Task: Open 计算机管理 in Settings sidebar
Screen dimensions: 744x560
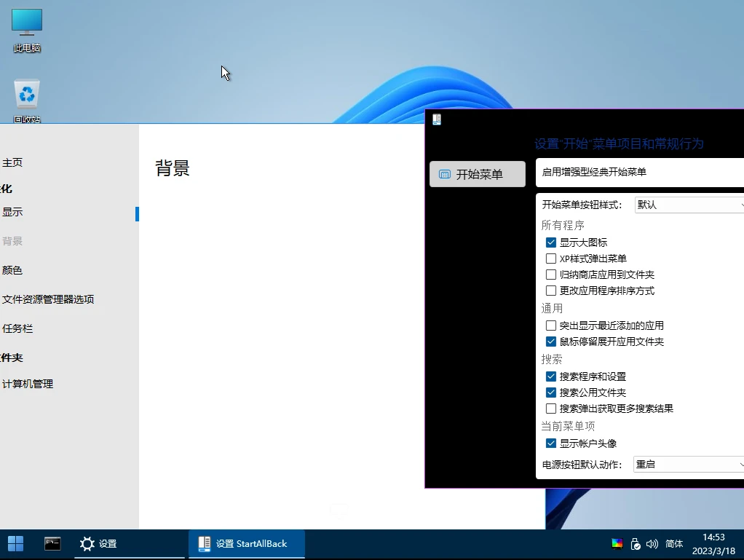Action: coord(28,384)
